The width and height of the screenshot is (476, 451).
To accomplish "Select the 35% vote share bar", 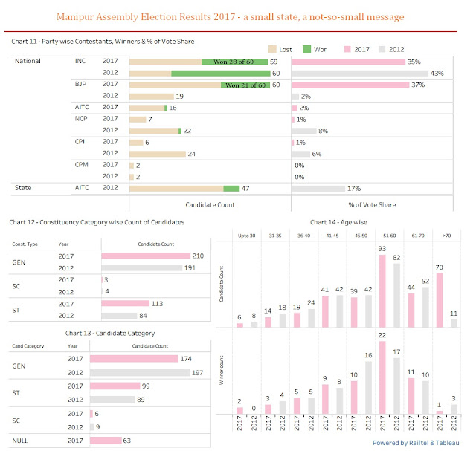I will coord(348,62).
